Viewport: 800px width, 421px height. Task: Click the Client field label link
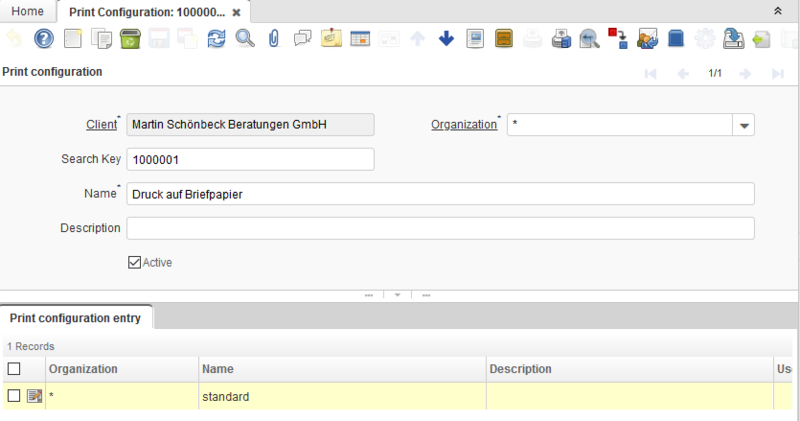tap(101, 125)
